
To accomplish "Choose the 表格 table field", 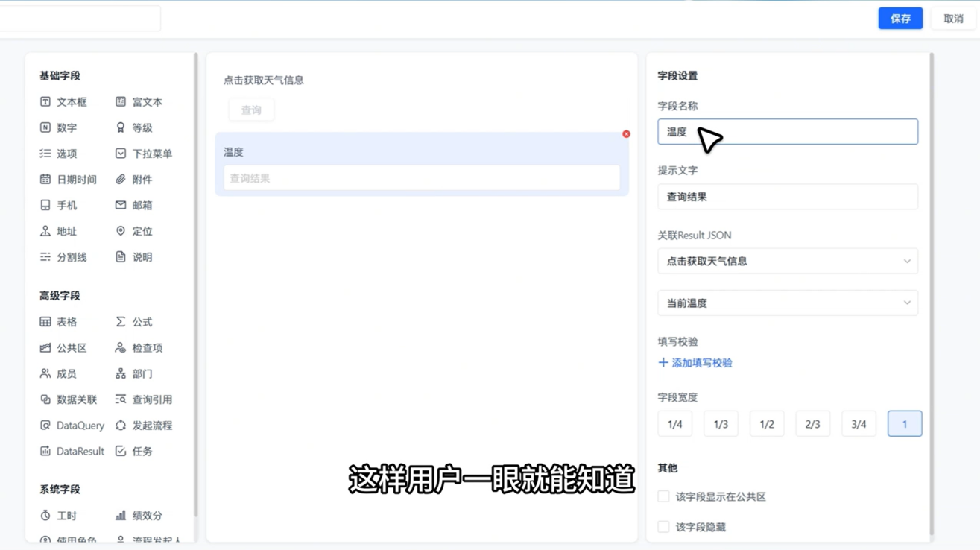I will (59, 322).
